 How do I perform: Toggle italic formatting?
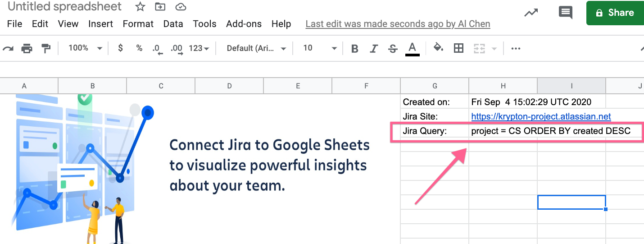(373, 48)
